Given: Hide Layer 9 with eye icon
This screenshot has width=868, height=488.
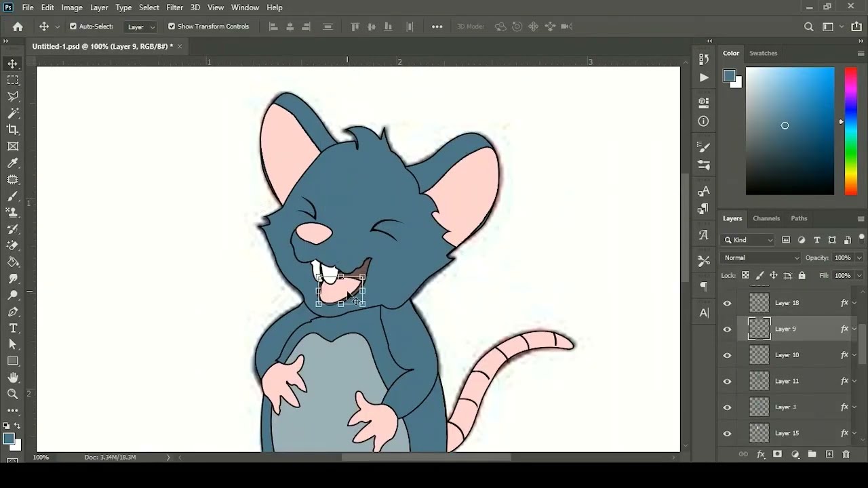Looking at the screenshot, I should [x=728, y=329].
